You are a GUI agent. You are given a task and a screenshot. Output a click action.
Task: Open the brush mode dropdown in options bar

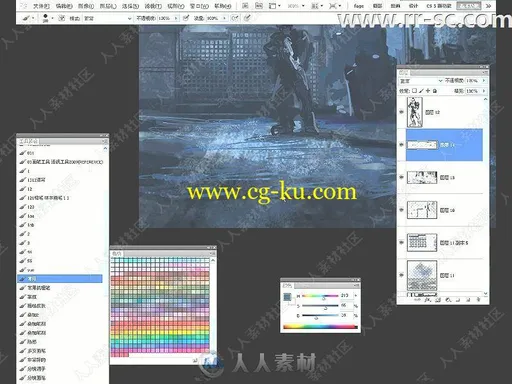(x=107, y=18)
